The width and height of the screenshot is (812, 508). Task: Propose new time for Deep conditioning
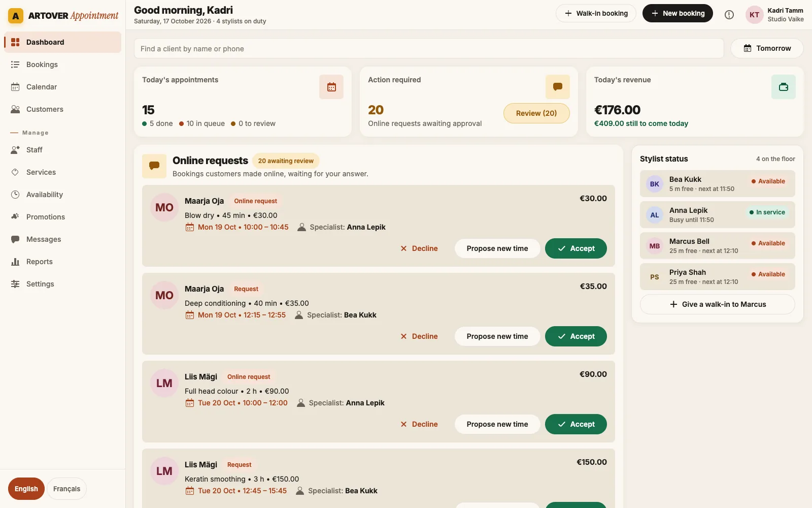click(497, 336)
